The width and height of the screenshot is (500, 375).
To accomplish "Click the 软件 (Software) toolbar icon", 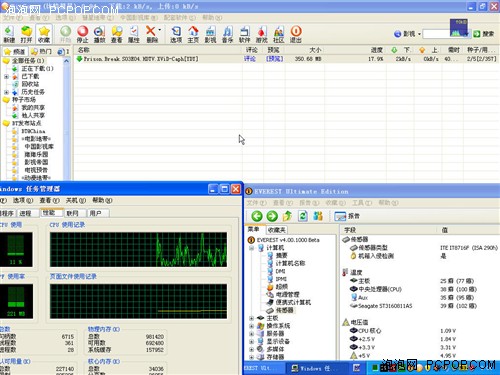I will click(x=244, y=34).
